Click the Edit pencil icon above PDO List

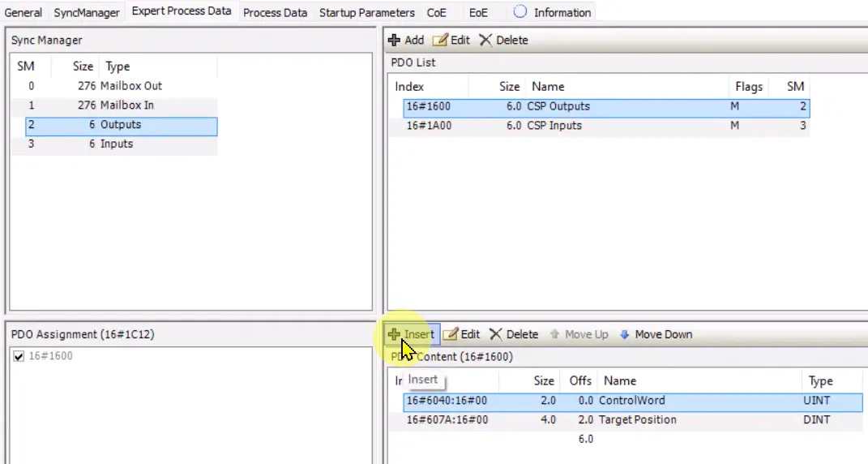[440, 40]
